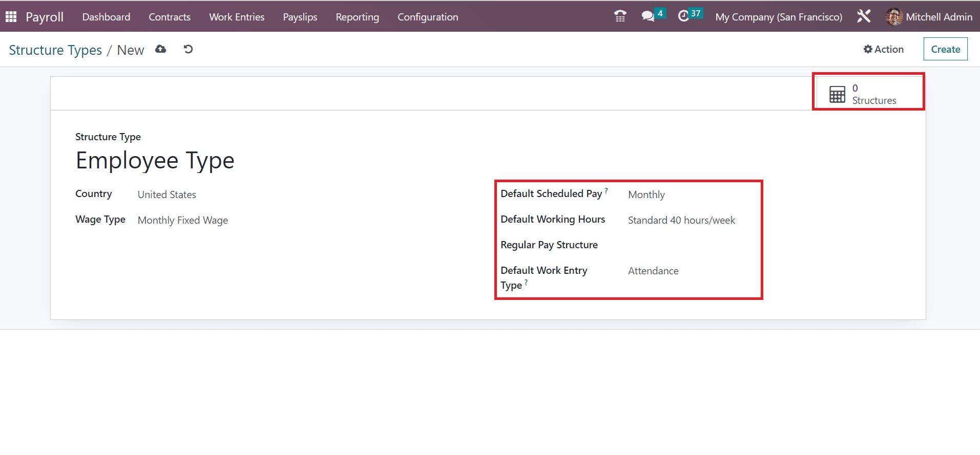Click the discard changes undo icon
980x455 pixels.
[x=188, y=49]
